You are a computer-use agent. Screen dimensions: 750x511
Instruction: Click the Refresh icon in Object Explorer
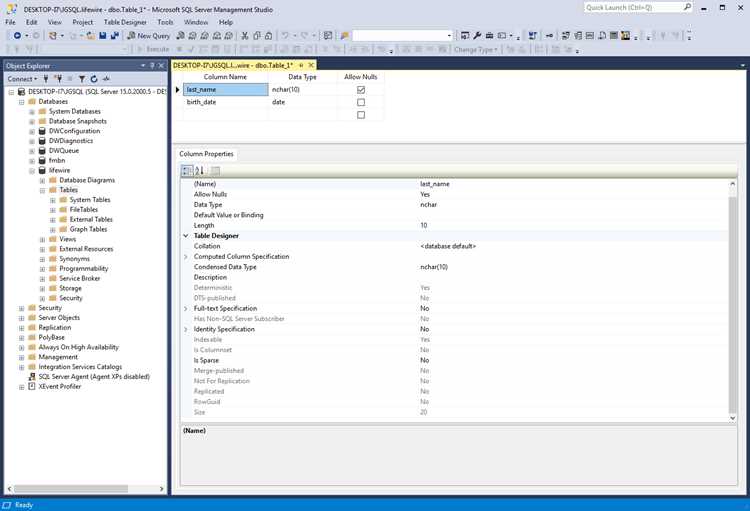[94, 79]
